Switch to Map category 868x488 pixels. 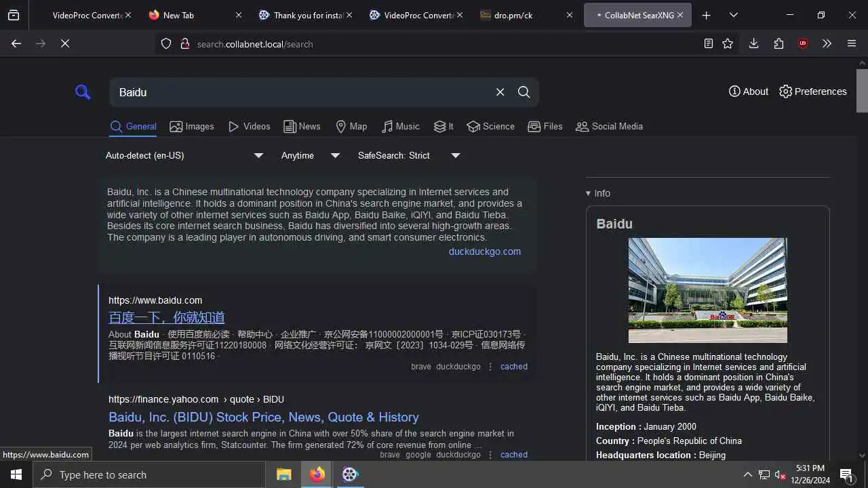[351, 126]
